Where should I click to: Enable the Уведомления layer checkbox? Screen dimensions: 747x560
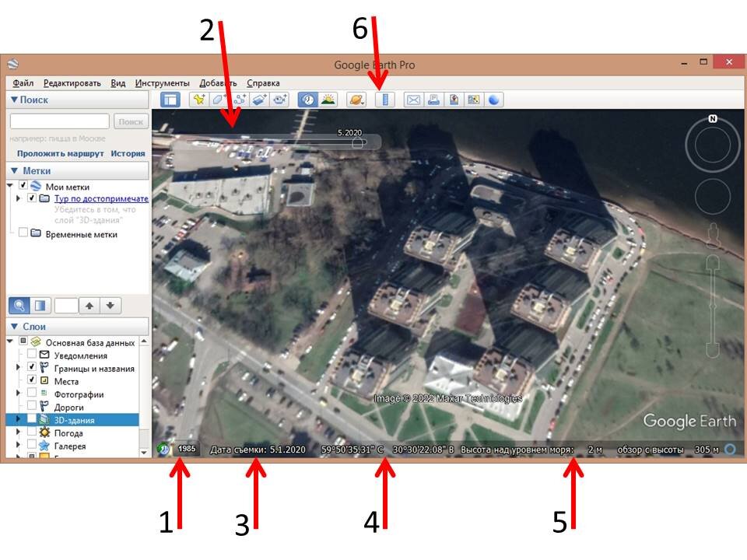(x=31, y=354)
